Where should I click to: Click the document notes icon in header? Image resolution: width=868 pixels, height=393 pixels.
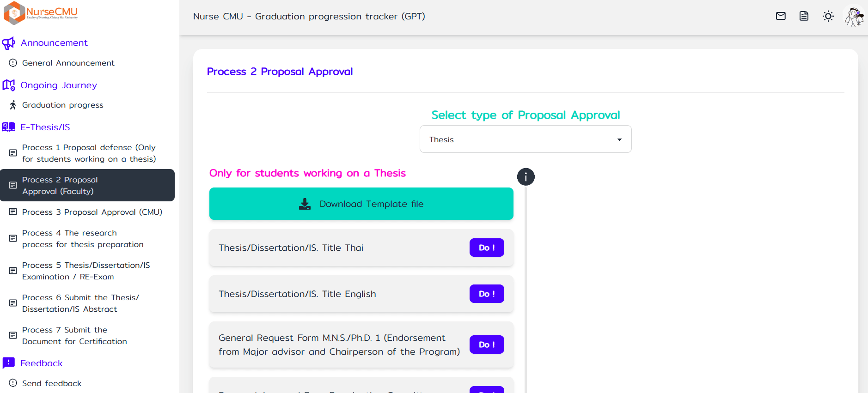pos(804,16)
